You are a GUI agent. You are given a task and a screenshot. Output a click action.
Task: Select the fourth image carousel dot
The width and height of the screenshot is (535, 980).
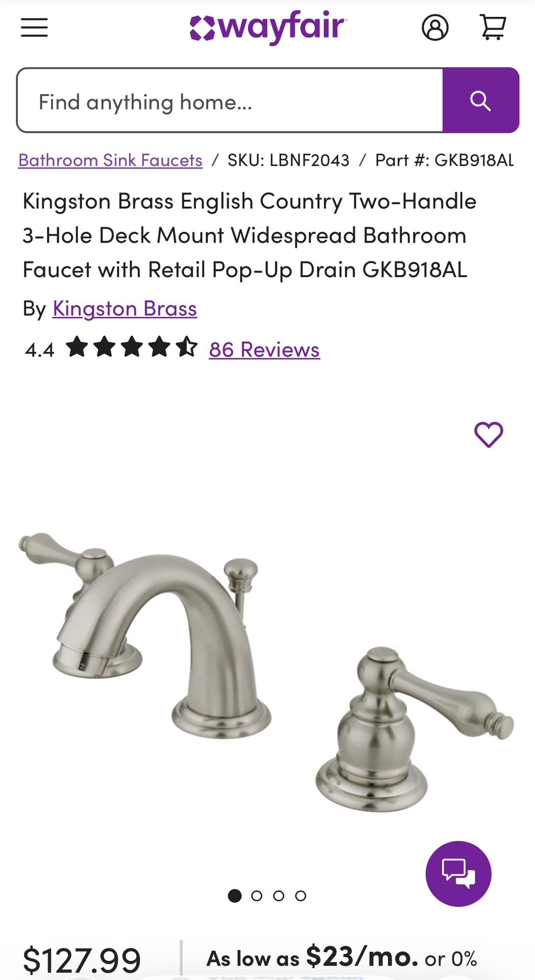[301, 896]
